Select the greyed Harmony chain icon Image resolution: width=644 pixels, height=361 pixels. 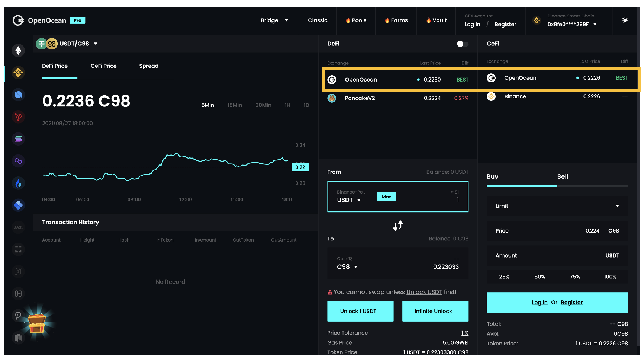coord(18,294)
